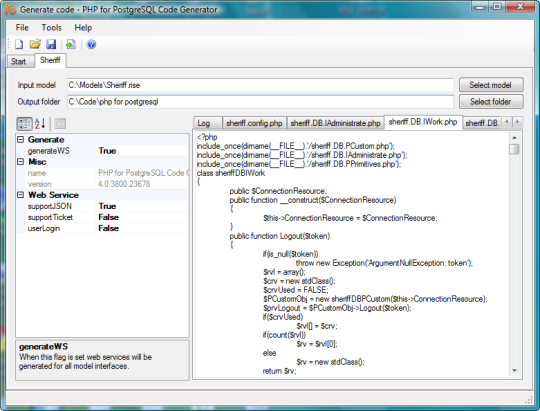Collapse the Generate category

(21, 140)
